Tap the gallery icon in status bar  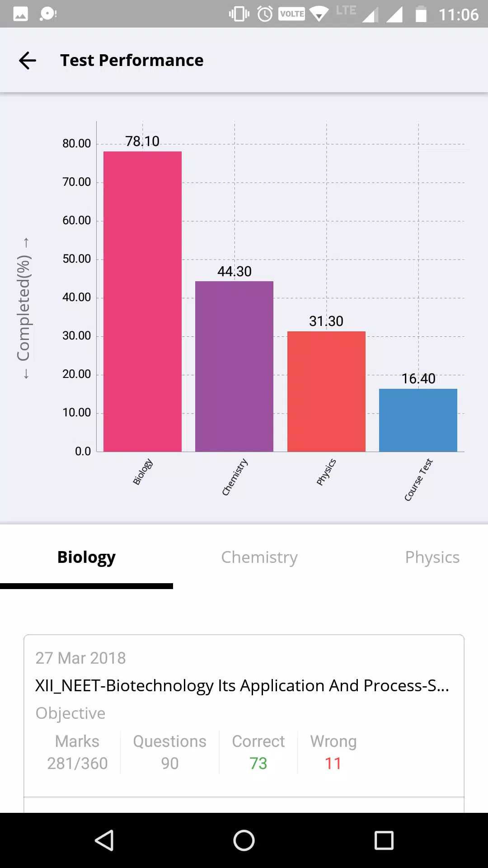click(20, 14)
